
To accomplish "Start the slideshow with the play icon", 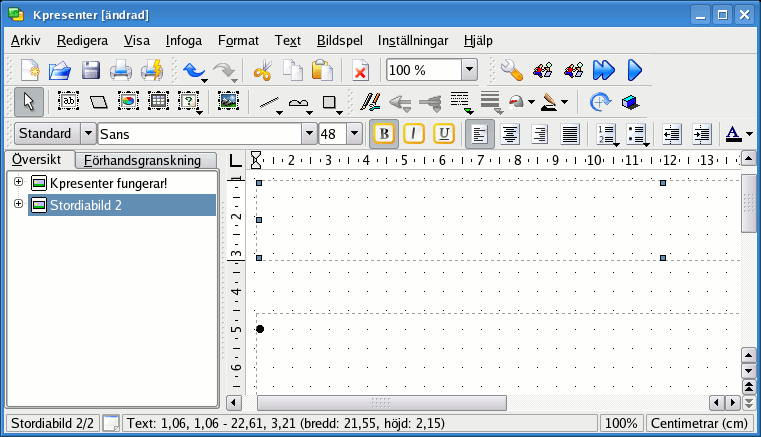I will (634, 70).
